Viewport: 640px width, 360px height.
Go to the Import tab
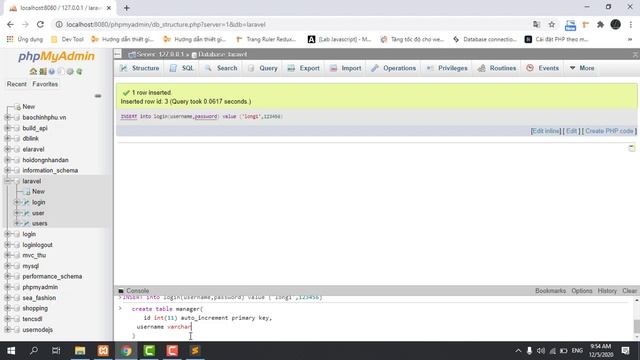coord(345,68)
